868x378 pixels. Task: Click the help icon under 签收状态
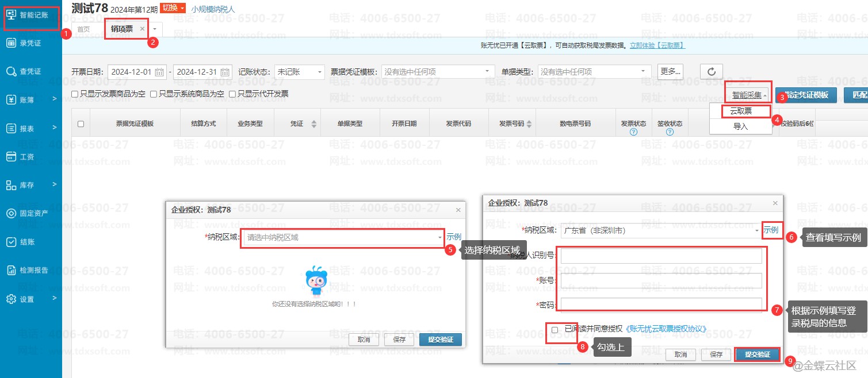pos(670,132)
